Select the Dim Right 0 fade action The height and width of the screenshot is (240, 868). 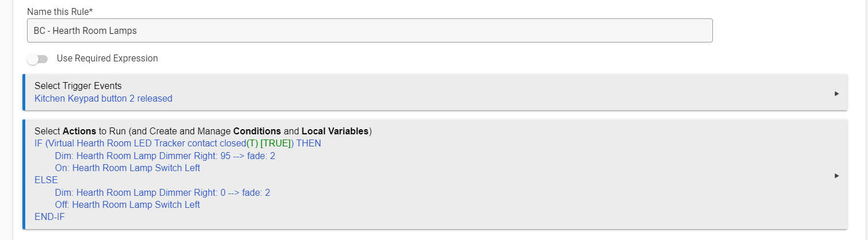pyautogui.click(x=163, y=192)
